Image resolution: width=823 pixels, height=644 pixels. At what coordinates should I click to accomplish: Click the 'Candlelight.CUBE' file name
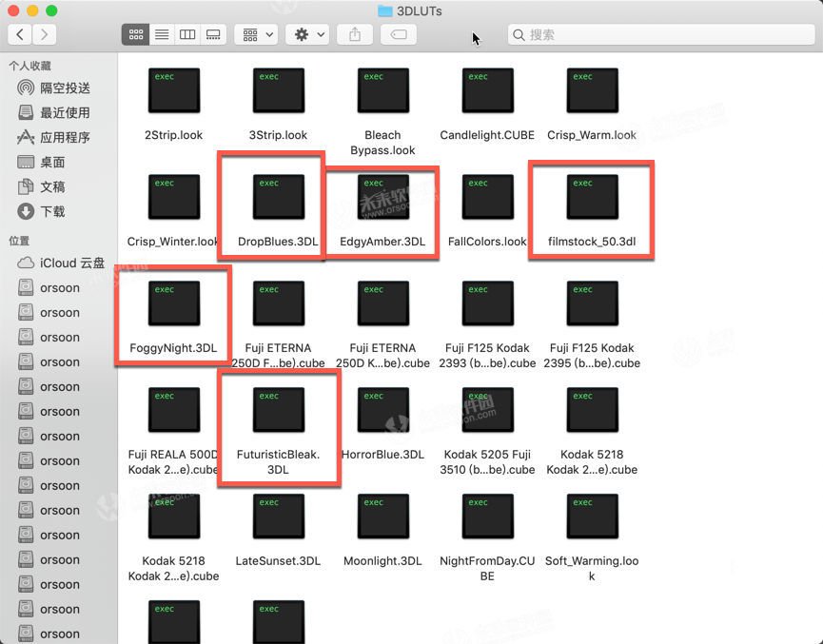487,135
